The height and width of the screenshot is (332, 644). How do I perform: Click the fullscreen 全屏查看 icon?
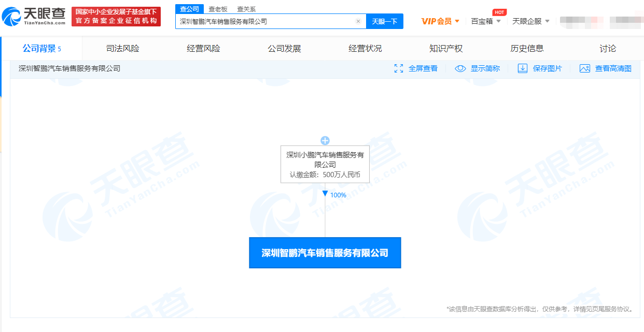tap(399, 68)
